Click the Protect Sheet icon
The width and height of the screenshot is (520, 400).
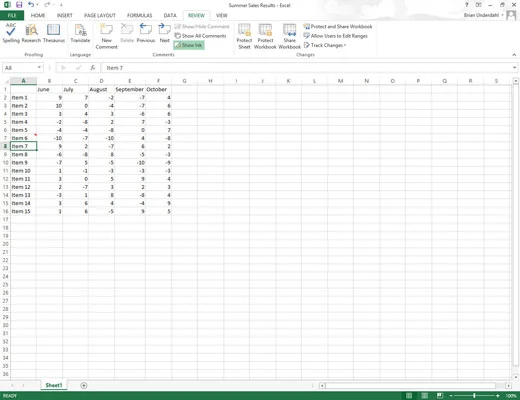[244, 36]
